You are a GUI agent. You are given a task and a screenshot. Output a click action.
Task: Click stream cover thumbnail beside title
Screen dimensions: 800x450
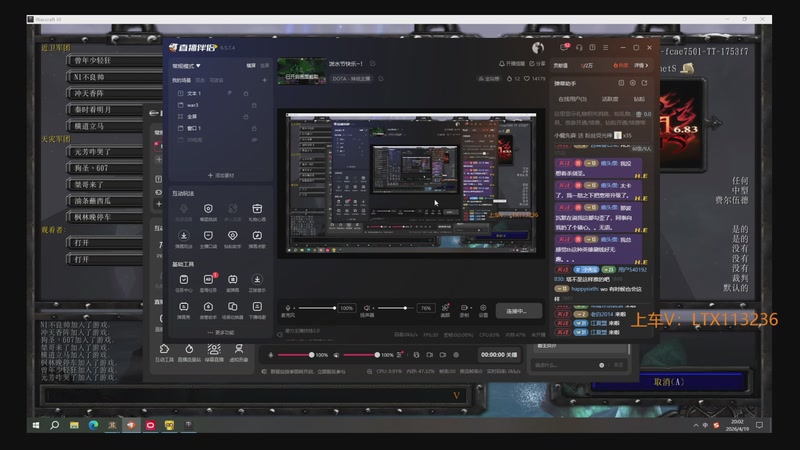coord(301,71)
